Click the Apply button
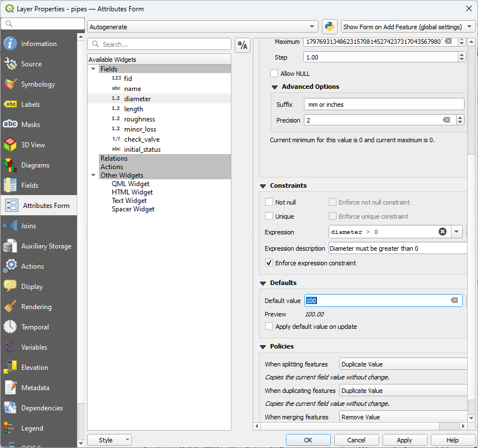 [x=404, y=440]
